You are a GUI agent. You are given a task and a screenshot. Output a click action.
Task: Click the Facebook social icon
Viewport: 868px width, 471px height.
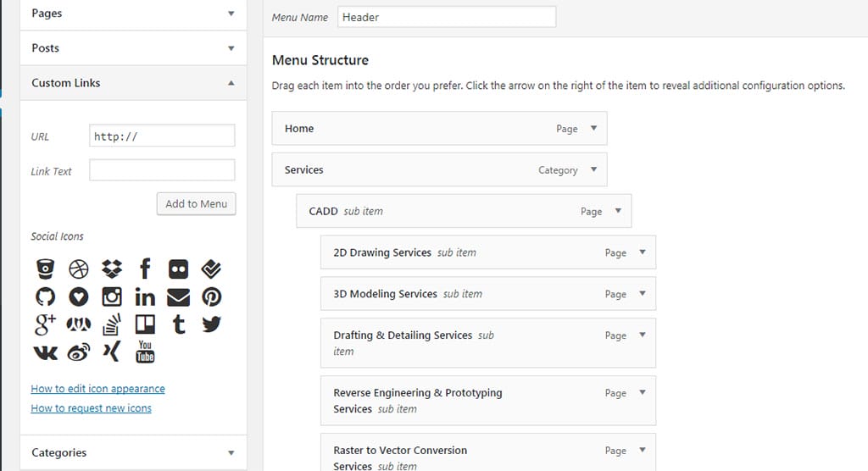(145, 269)
